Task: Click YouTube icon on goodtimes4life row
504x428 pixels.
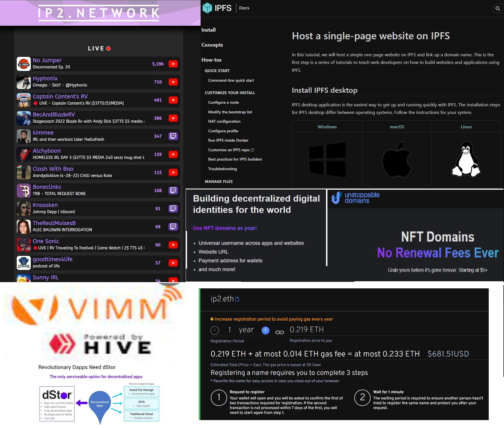Action: pyautogui.click(x=173, y=263)
